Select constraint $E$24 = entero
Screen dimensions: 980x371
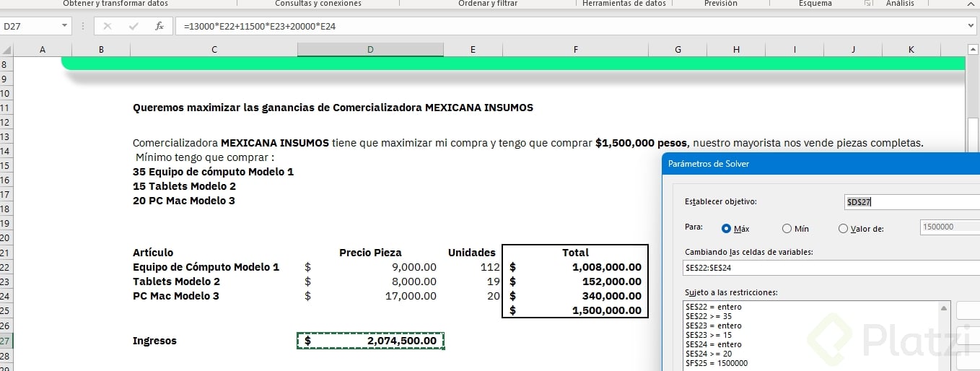tap(713, 344)
